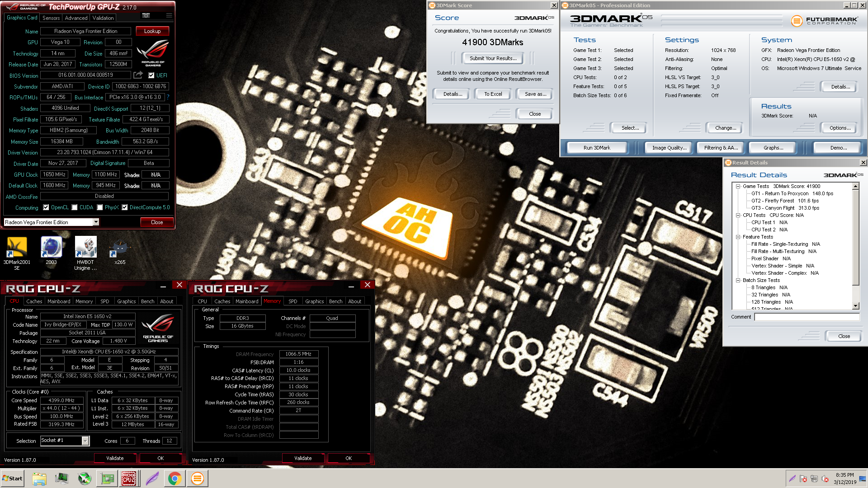Click the system Details button in 3DMark05
Viewport: 868px width, 488px height.
(x=840, y=87)
